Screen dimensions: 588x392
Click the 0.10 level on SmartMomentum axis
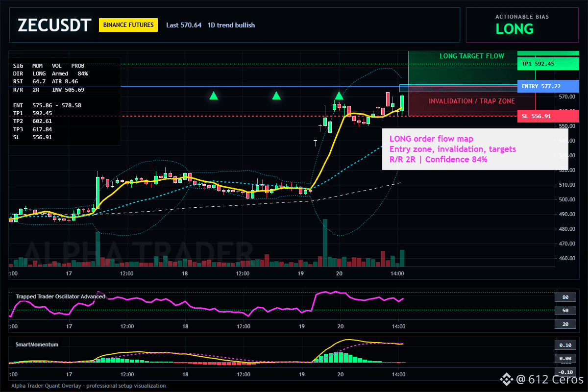[565, 345]
